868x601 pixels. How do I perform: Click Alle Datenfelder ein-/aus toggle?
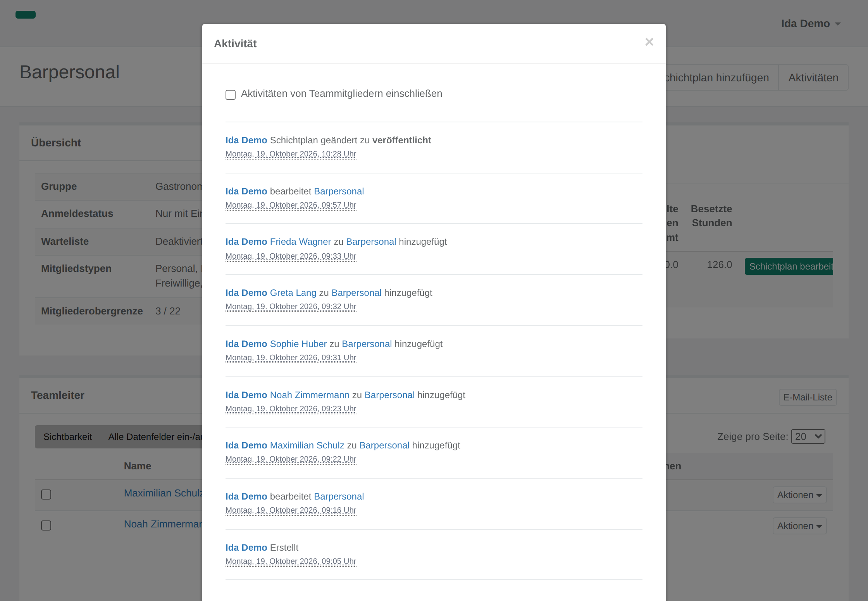click(x=155, y=437)
